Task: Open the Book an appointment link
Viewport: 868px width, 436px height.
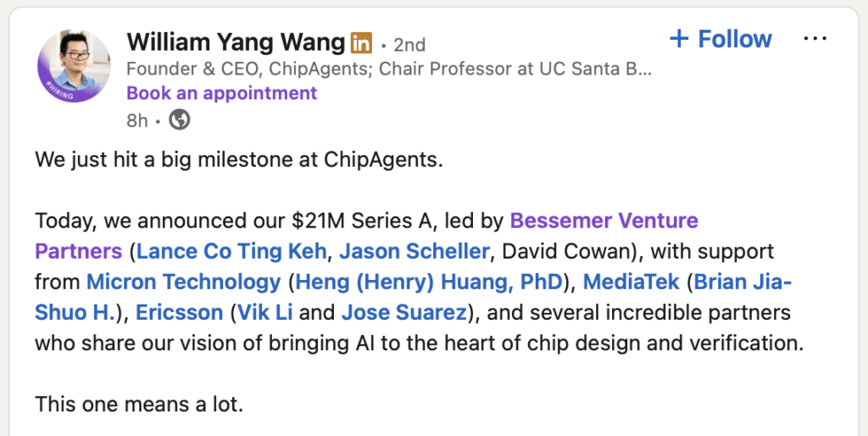Action: point(221,92)
